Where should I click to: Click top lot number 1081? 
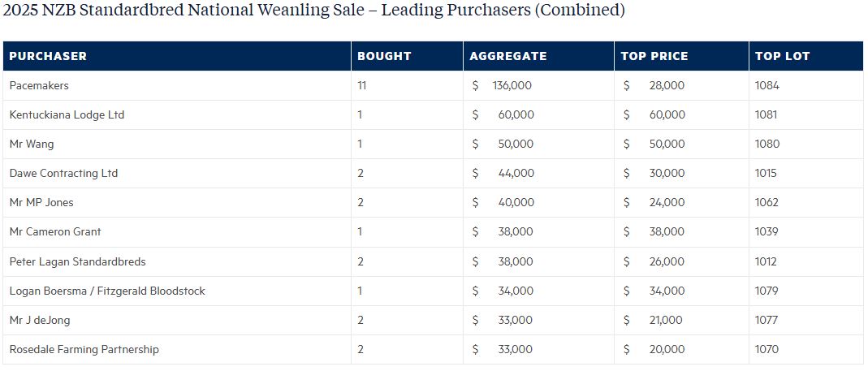click(767, 114)
